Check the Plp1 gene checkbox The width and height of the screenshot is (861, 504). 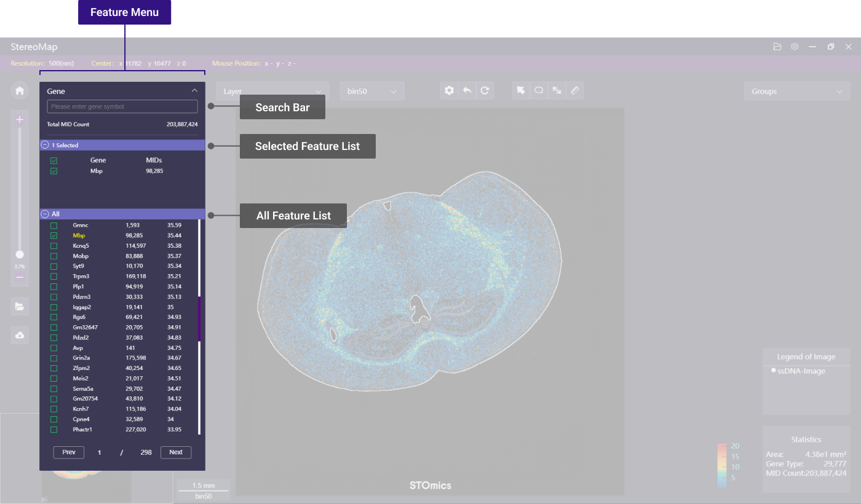coord(54,287)
